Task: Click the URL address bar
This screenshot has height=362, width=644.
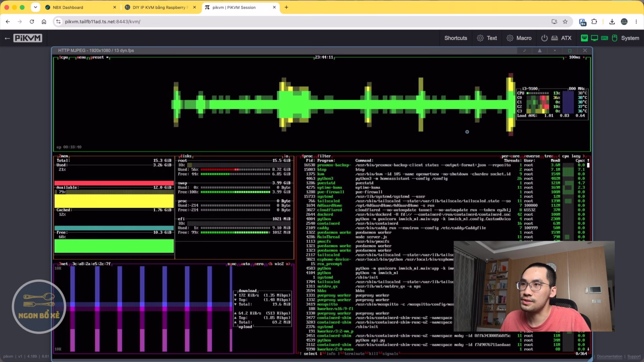Action: point(302,21)
